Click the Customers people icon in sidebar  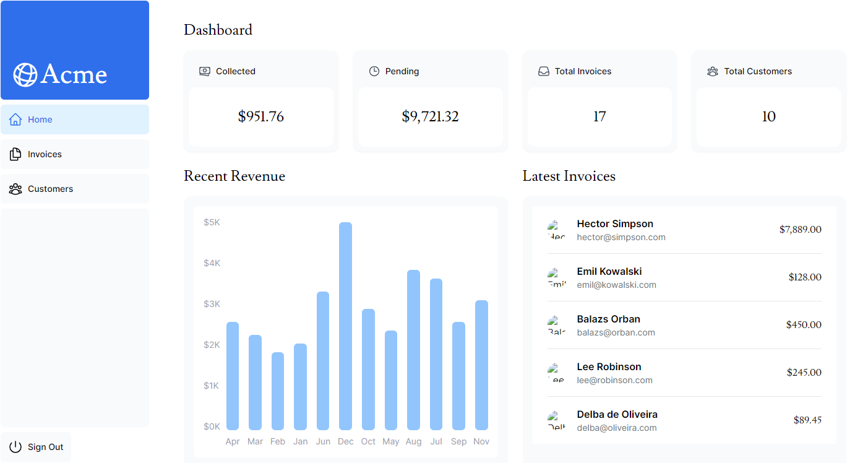pyautogui.click(x=15, y=189)
